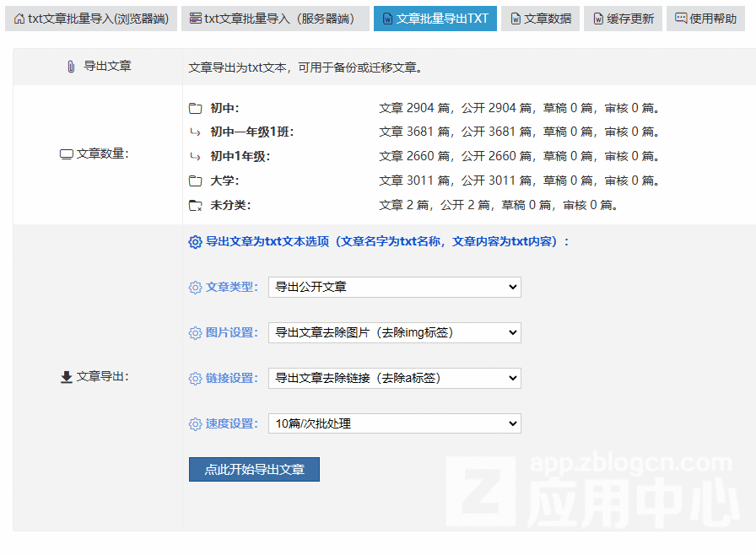Click the download icon beside 文章导出

coord(67,377)
